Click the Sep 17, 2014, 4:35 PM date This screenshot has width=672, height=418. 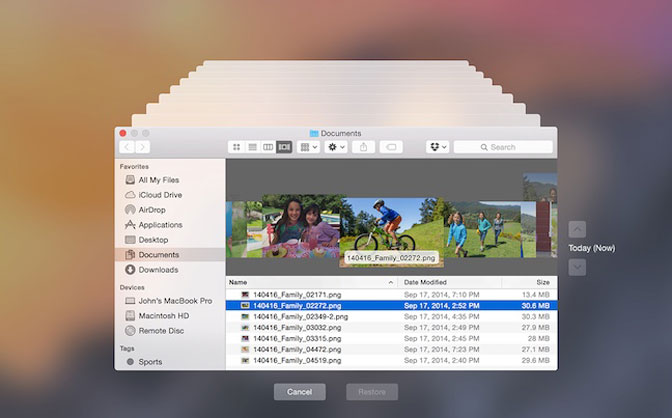(x=441, y=316)
